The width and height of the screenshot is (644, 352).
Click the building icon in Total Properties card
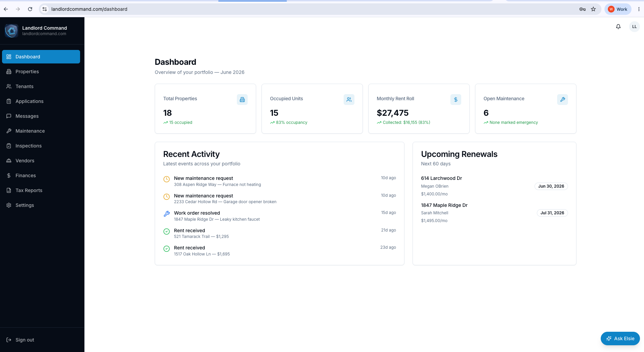click(x=242, y=100)
